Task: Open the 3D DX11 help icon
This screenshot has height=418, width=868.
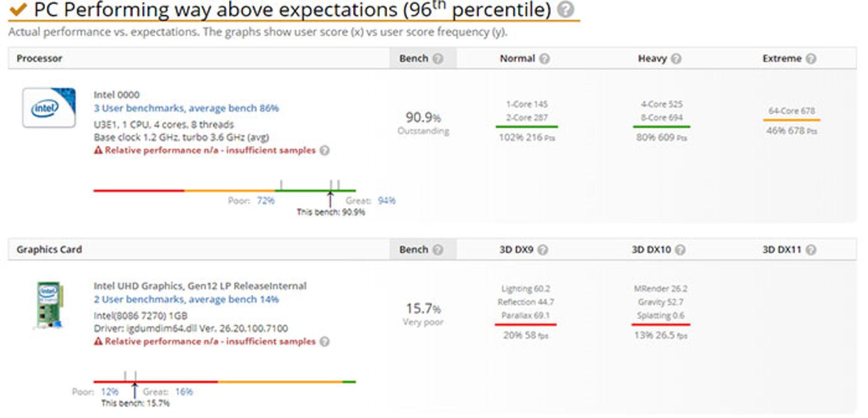Action: [811, 250]
